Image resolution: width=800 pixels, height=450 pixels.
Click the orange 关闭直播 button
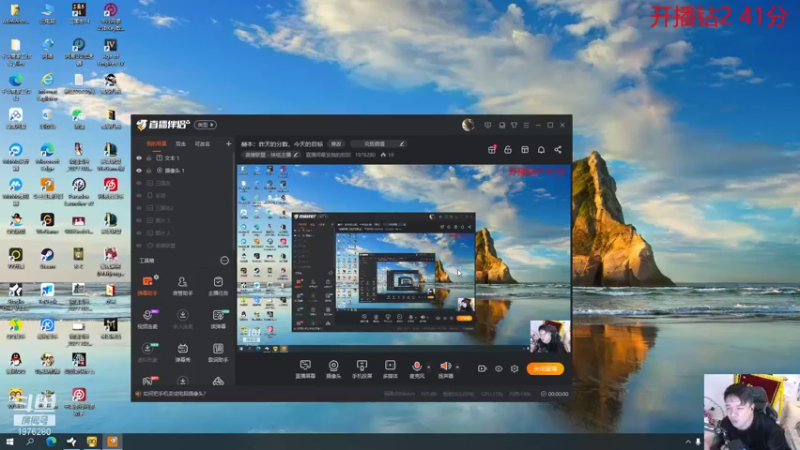pyautogui.click(x=545, y=368)
